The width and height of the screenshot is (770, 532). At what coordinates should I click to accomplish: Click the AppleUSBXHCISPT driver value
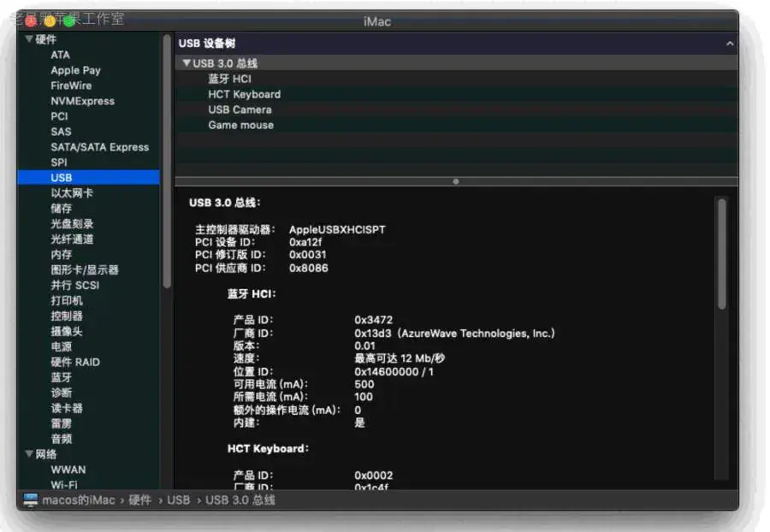click(337, 230)
